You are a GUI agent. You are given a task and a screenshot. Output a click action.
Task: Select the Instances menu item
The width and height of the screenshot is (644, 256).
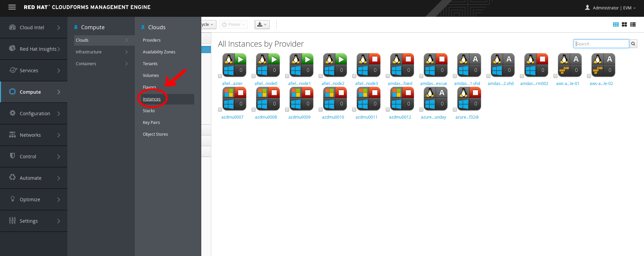(152, 99)
